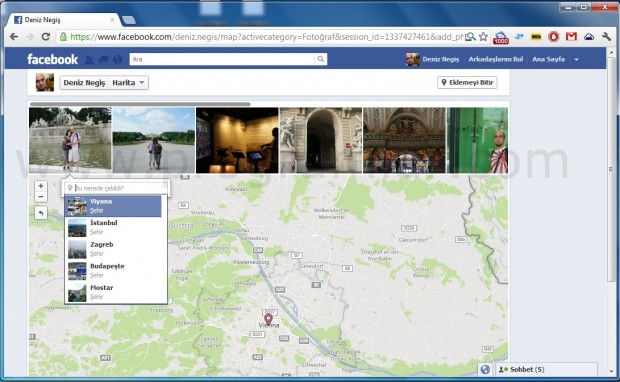Click the profile picture next to Deniz Negiş button
Screen dimensions: 620x382
coord(45,82)
